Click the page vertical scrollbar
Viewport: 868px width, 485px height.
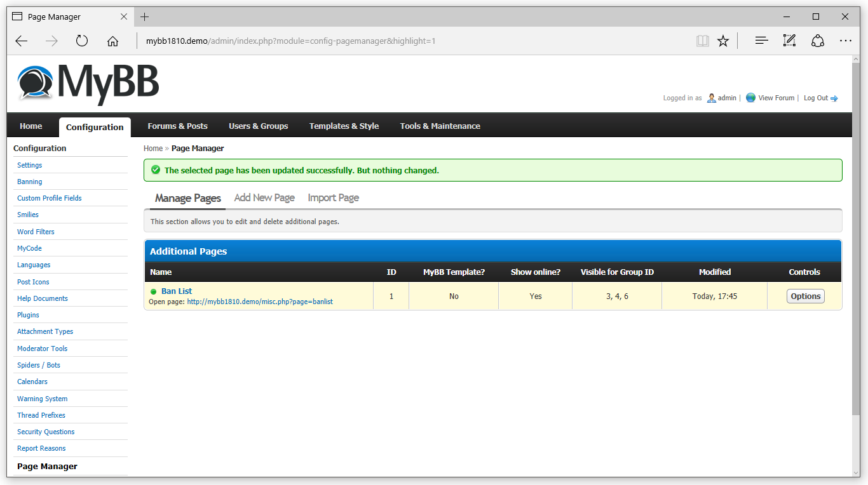coord(855,254)
